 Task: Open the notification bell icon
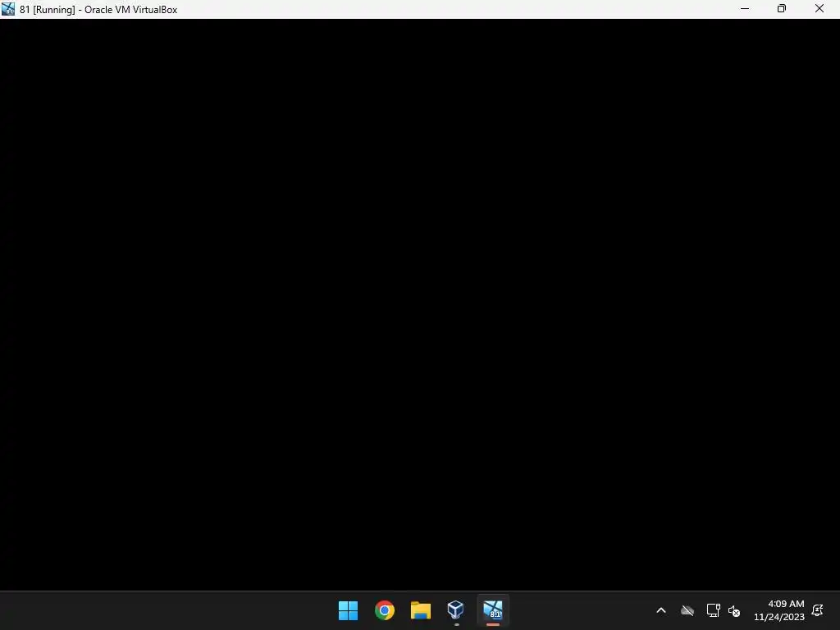[818, 610]
